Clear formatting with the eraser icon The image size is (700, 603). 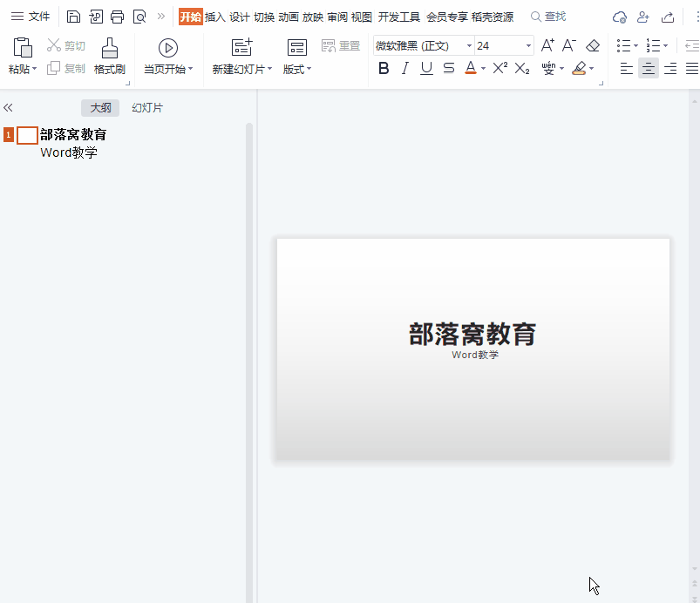click(592, 44)
